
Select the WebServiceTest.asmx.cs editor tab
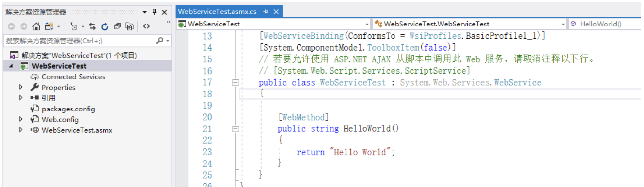217,11
